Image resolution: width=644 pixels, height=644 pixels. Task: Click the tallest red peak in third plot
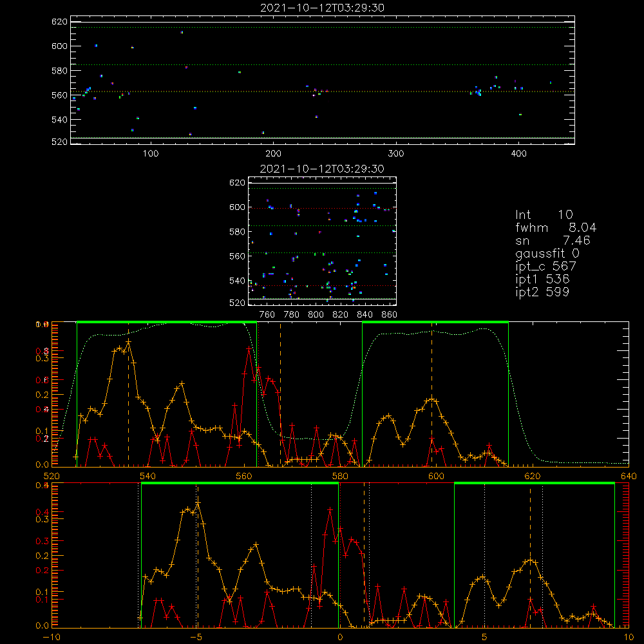tap(249, 348)
